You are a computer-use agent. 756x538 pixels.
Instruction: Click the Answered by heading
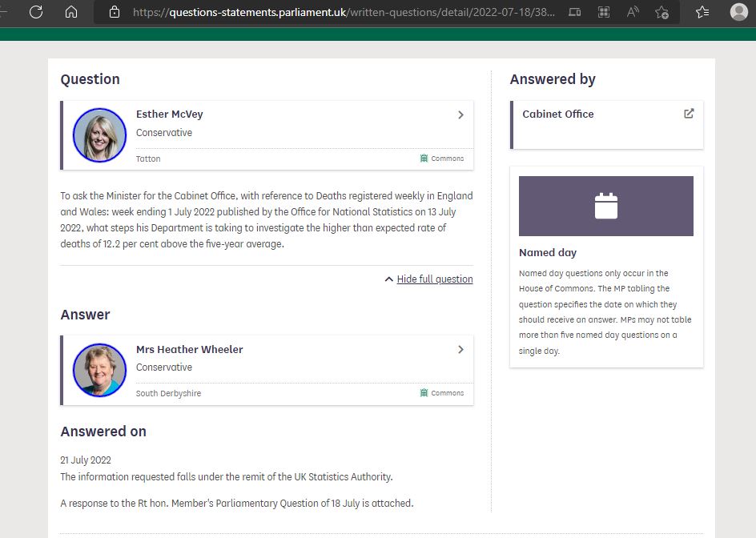[553, 79]
